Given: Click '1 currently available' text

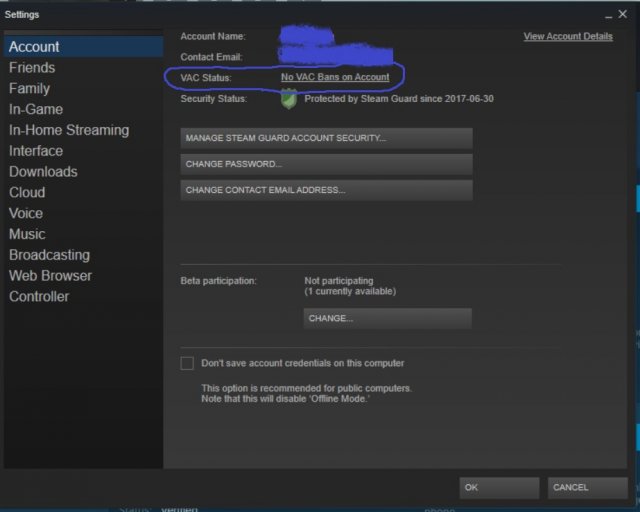Looking at the screenshot, I should 350,292.
